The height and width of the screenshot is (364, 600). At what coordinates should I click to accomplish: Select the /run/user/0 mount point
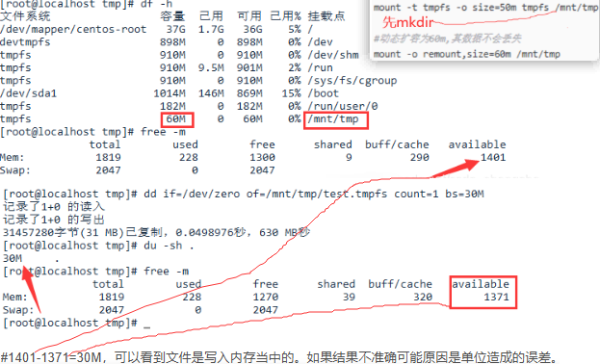tap(343, 106)
